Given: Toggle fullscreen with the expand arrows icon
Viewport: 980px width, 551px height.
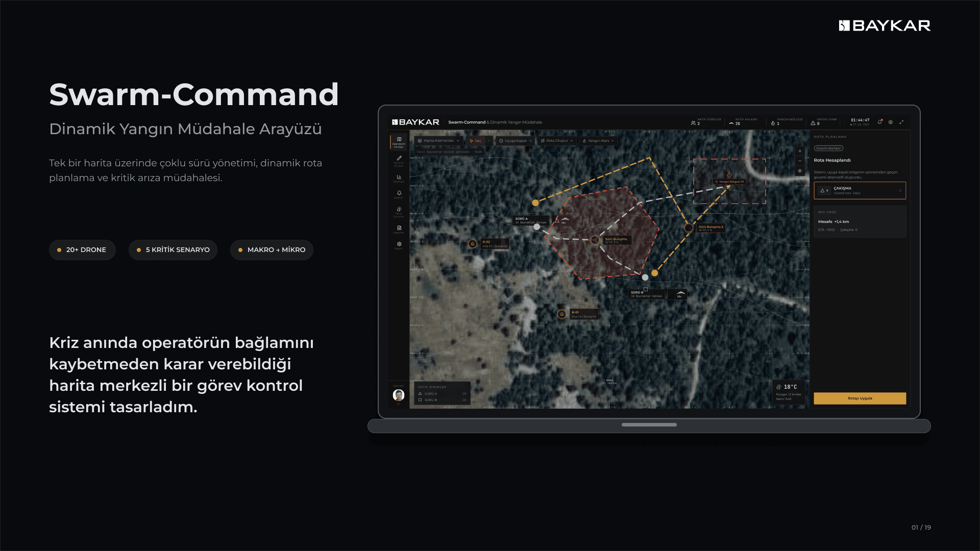Looking at the screenshot, I should click(901, 122).
